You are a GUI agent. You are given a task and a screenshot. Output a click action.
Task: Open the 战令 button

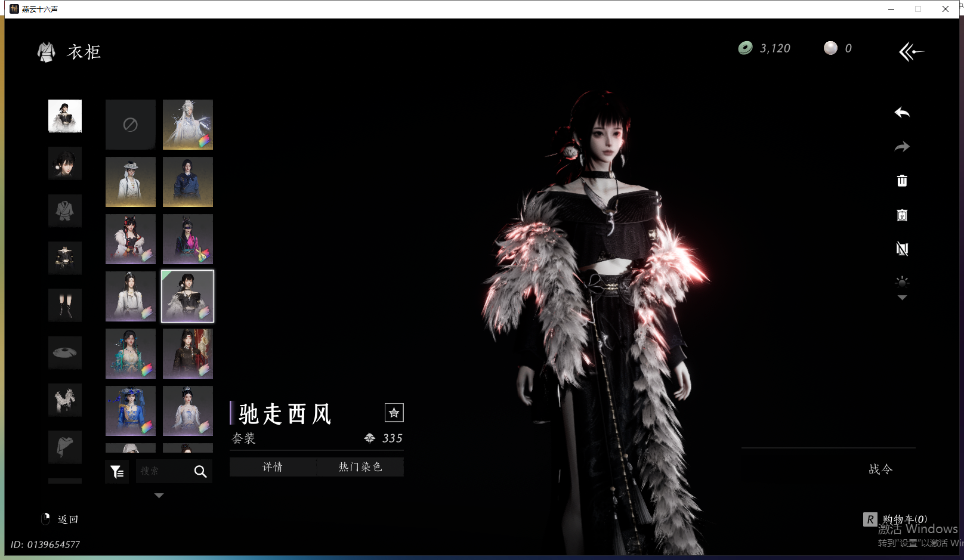880,469
